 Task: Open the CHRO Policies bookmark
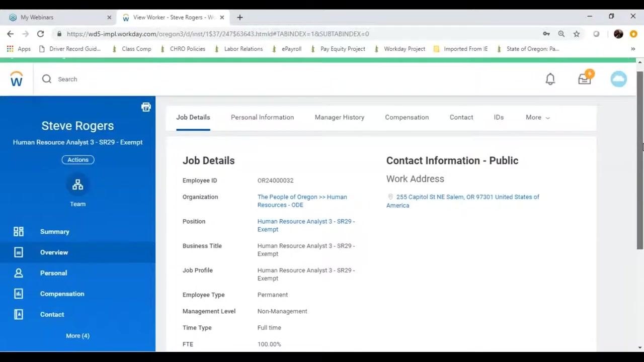pos(183,49)
